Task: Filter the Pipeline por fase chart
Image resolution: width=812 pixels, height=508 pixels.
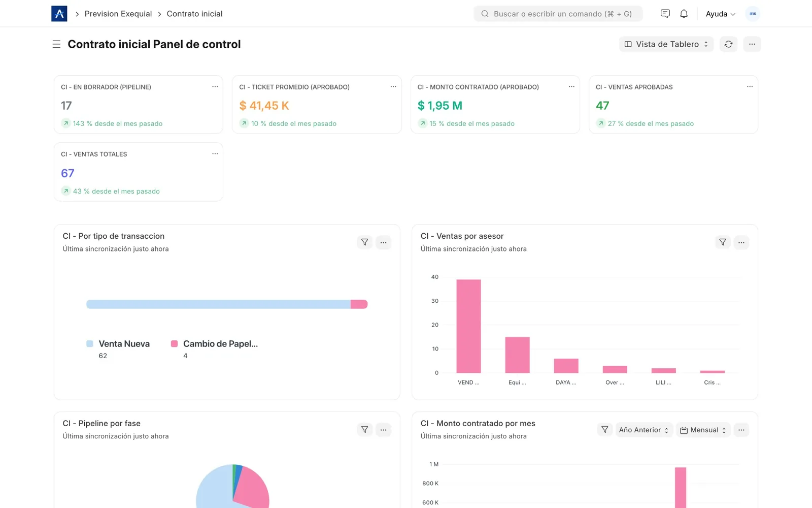Action: 365,430
